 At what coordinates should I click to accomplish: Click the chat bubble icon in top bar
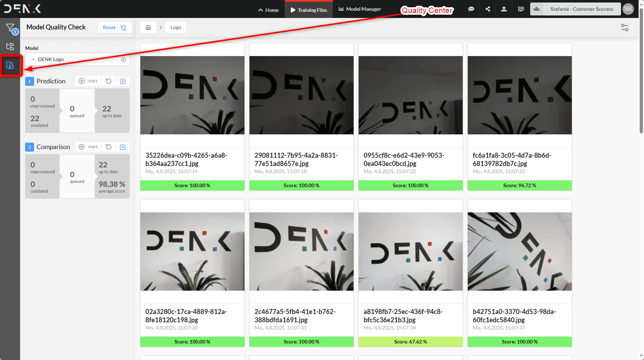tap(471, 9)
